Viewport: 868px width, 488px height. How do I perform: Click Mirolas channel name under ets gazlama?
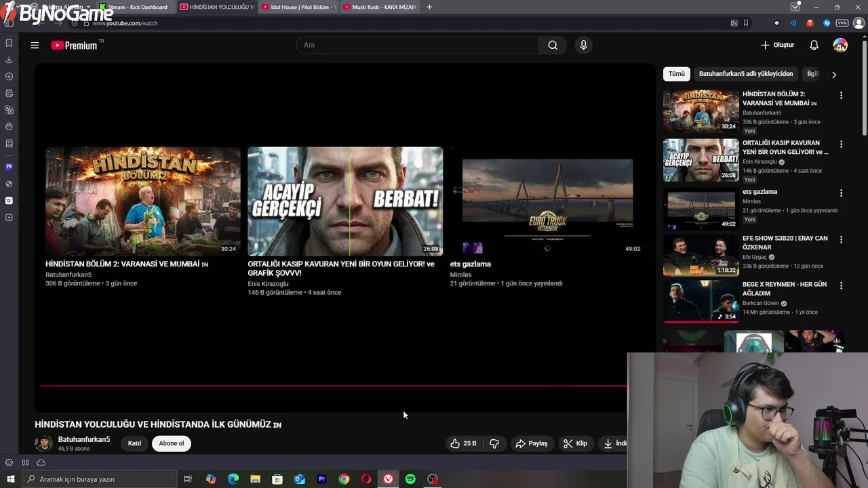pyautogui.click(x=460, y=274)
